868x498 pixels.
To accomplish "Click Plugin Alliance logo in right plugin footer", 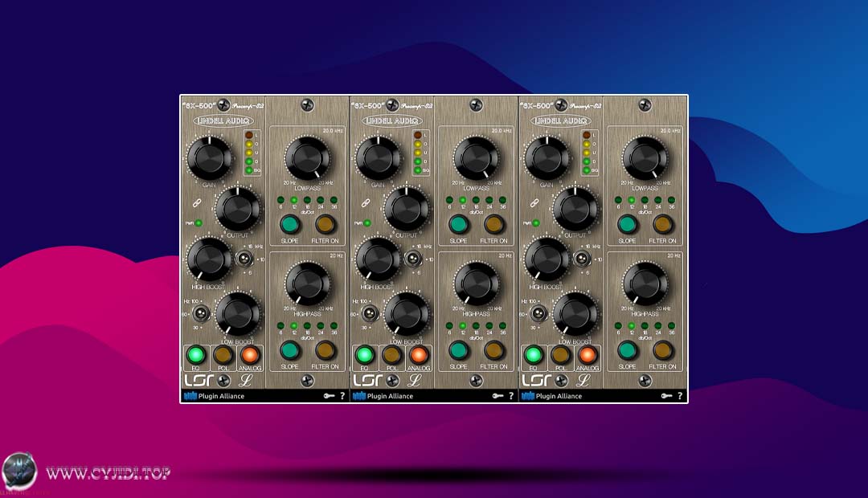I will pos(552,396).
